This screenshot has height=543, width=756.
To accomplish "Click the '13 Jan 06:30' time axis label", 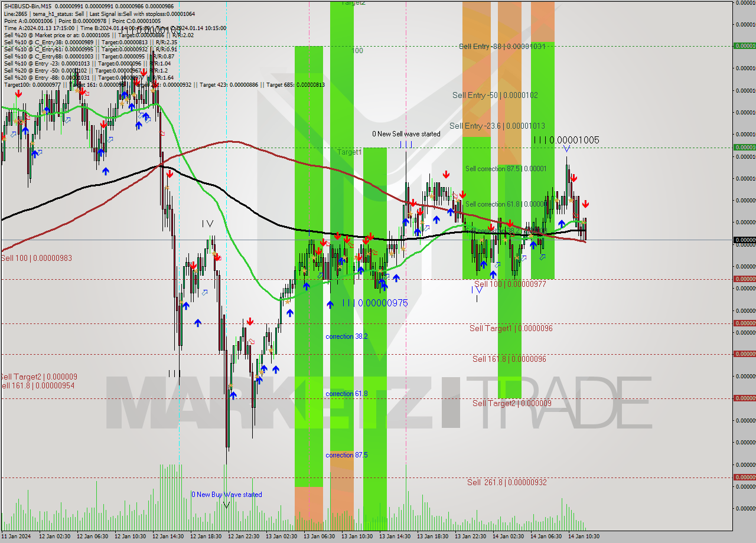I will 319,537.
